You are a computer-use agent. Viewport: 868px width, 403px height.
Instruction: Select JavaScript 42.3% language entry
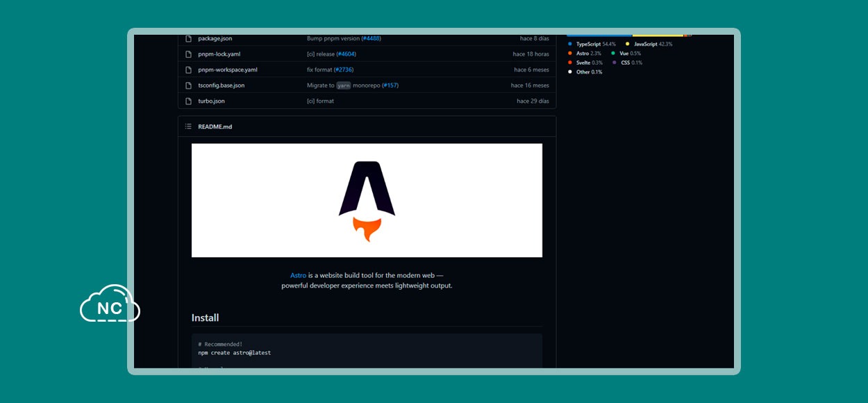(649, 44)
